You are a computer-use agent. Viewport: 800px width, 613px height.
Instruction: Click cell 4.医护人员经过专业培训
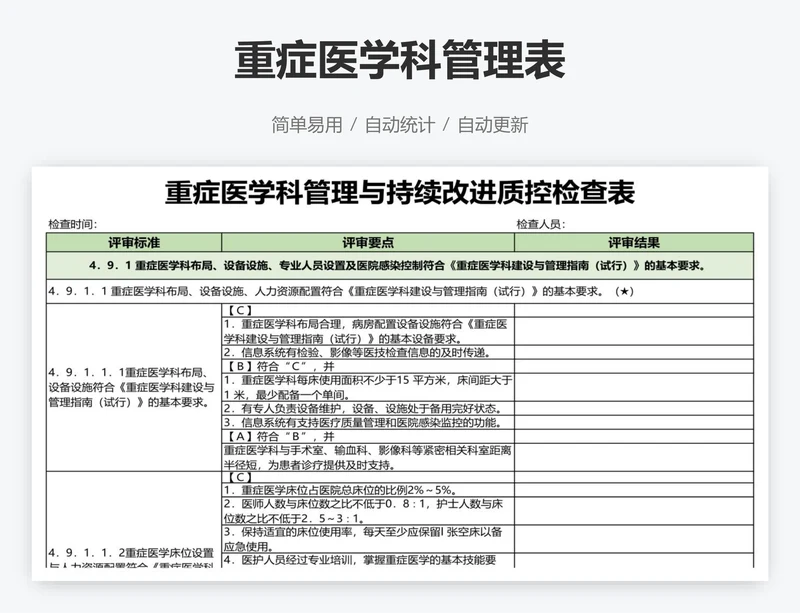[x=368, y=560]
